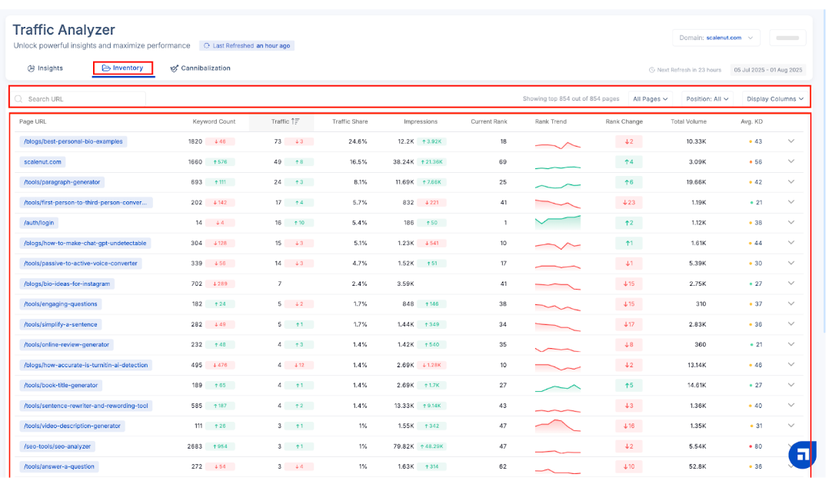Expand the /tools/book-title-generator row details
Image resolution: width=832 pixels, height=504 pixels.
[790, 385]
